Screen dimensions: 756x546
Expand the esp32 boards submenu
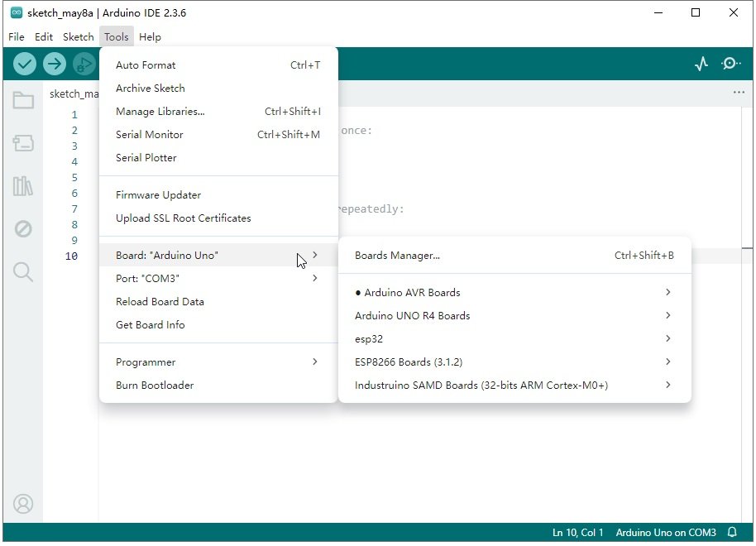(x=514, y=338)
